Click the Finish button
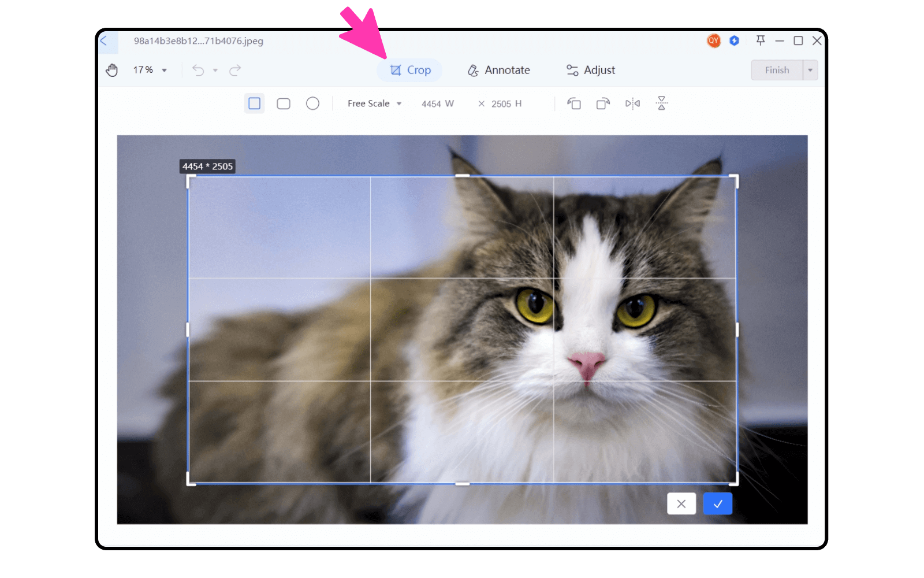 [x=777, y=70]
